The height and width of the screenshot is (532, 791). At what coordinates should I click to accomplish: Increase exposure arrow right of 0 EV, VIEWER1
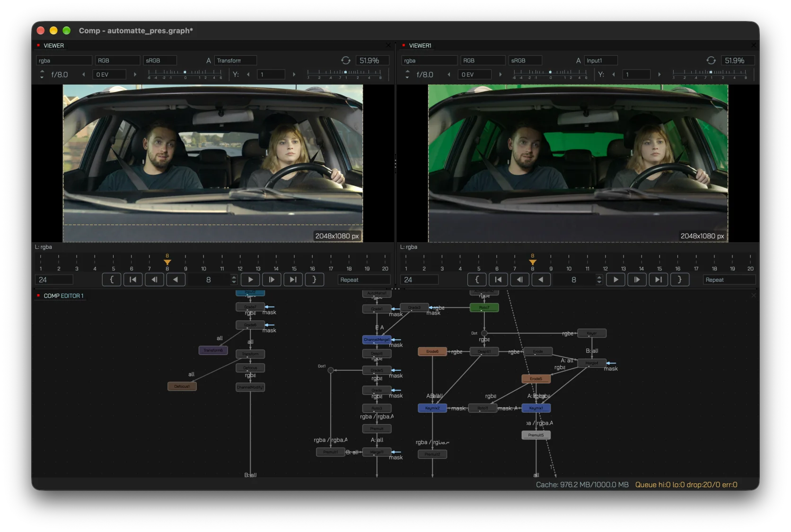[x=500, y=74]
